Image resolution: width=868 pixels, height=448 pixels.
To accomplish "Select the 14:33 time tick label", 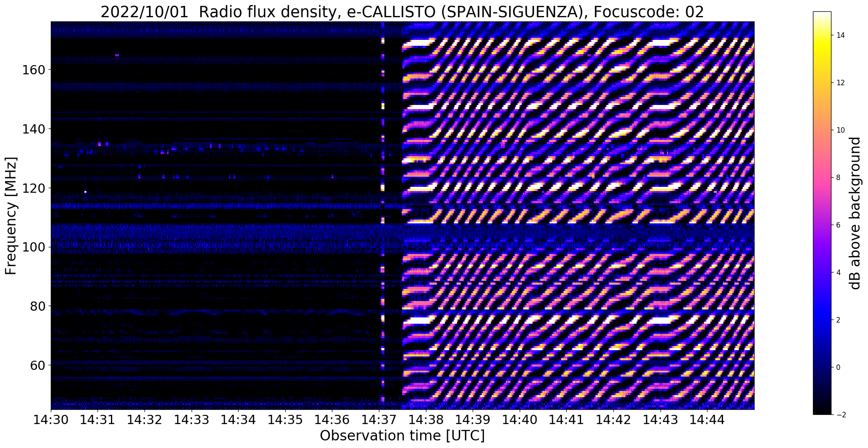I will point(192,419).
